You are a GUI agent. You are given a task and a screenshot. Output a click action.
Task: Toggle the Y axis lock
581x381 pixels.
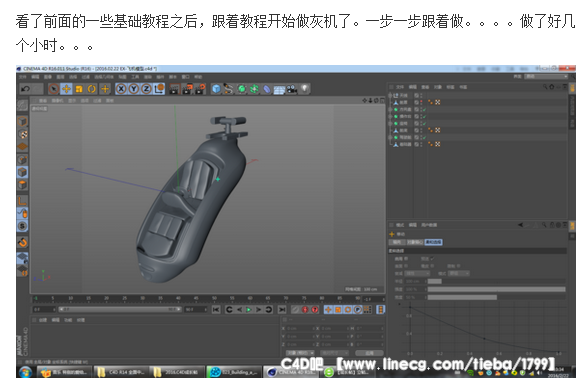click(134, 89)
